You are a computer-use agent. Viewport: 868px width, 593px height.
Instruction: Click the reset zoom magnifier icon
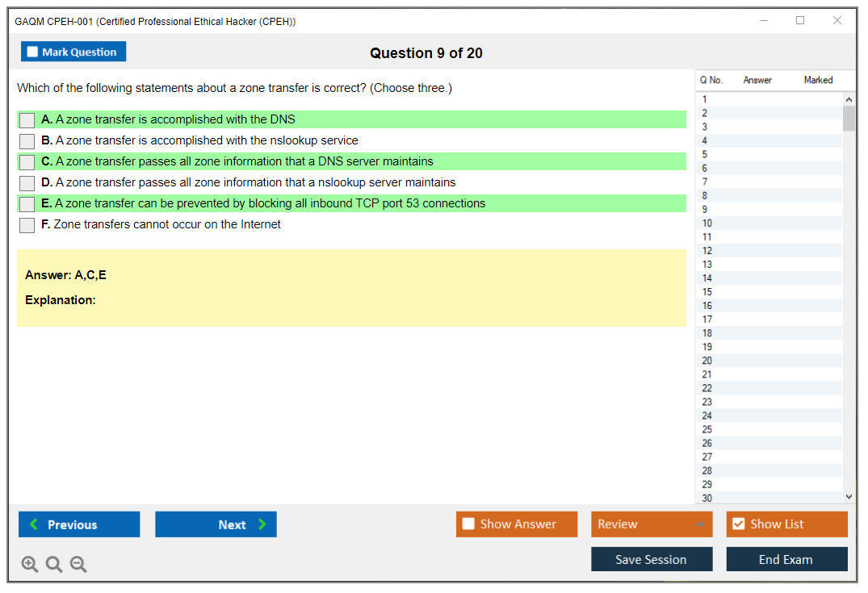[54, 565]
